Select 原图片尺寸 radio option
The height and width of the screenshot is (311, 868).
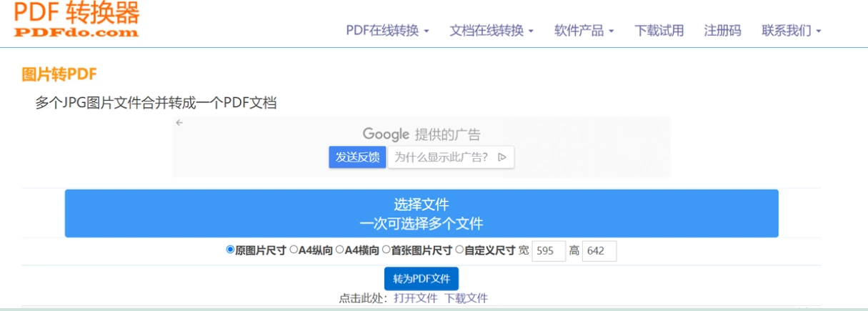click(230, 250)
